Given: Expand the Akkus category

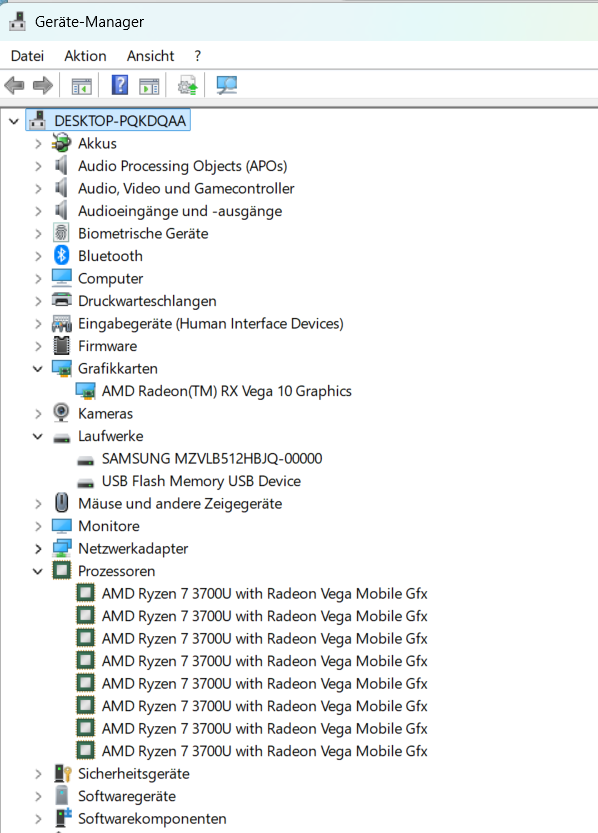Looking at the screenshot, I should (x=38, y=143).
